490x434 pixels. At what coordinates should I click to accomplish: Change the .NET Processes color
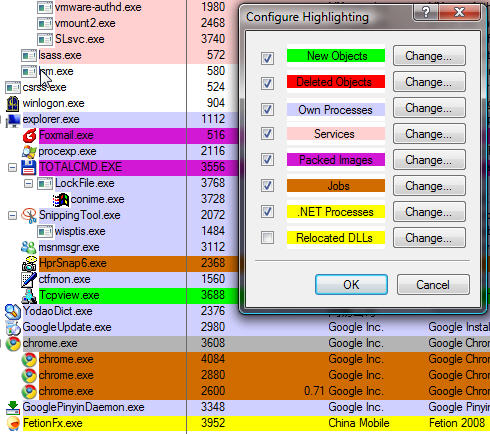point(429,212)
